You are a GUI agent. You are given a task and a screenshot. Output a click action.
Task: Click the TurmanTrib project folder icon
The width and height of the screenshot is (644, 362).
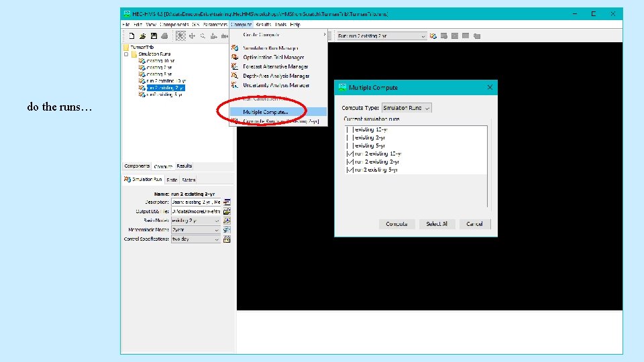126,47
